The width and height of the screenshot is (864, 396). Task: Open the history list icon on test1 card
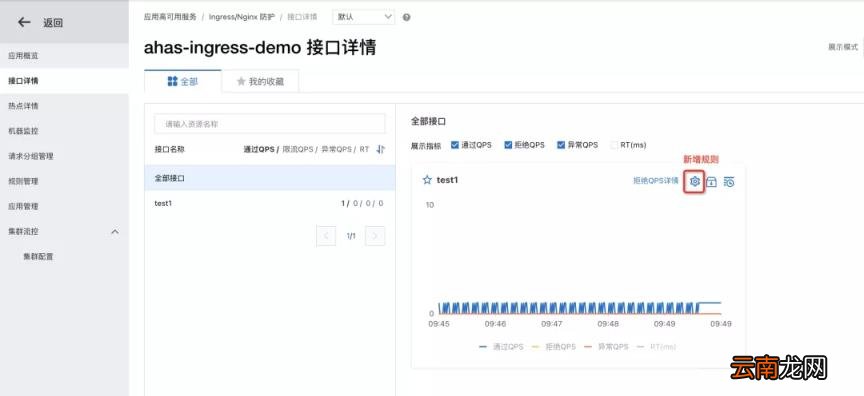coord(729,181)
